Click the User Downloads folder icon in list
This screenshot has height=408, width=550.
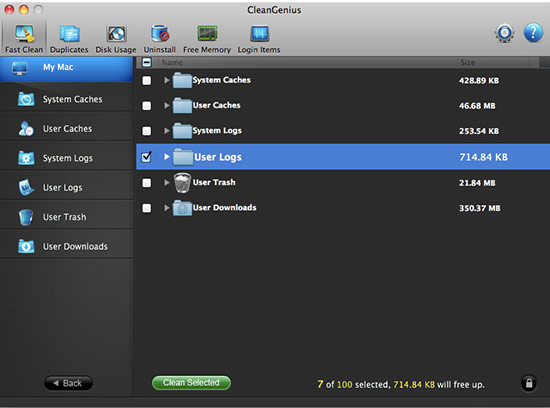point(182,208)
